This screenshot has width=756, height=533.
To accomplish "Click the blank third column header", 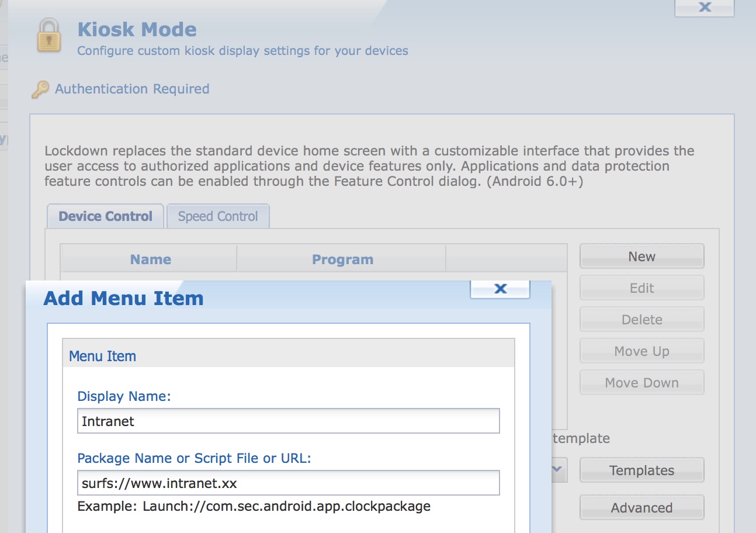I will coord(506,259).
